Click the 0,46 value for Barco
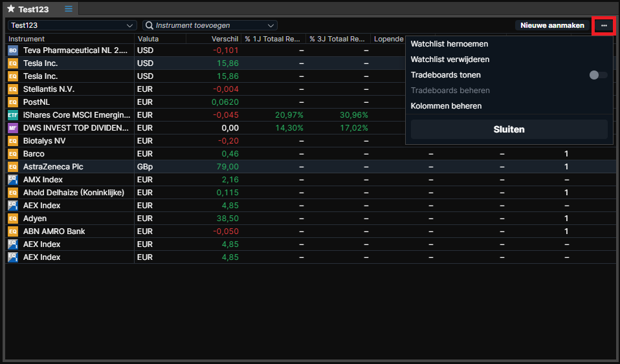 point(230,154)
